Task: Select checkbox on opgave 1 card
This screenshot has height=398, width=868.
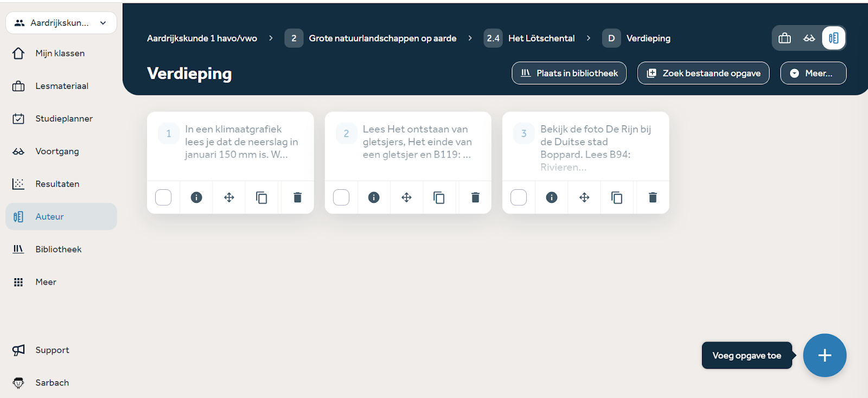Action: coord(163,197)
